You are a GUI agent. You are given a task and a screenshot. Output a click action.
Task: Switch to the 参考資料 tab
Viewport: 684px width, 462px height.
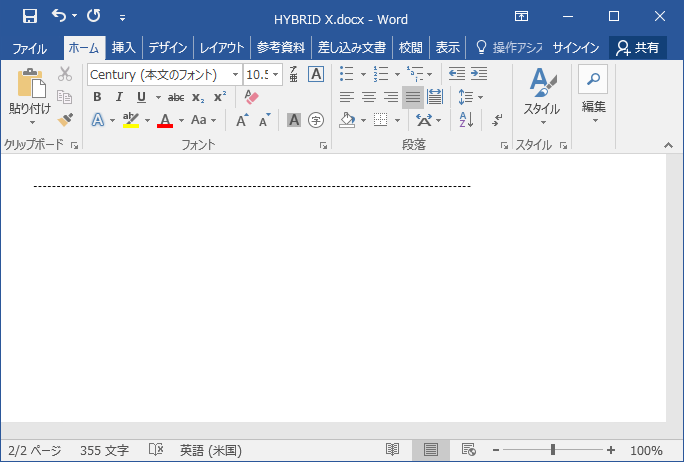click(280, 48)
